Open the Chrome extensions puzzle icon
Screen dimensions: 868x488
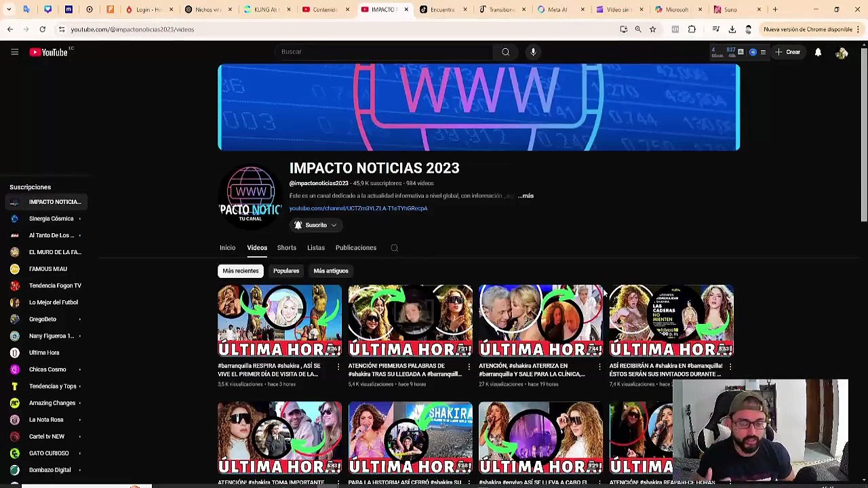point(692,29)
